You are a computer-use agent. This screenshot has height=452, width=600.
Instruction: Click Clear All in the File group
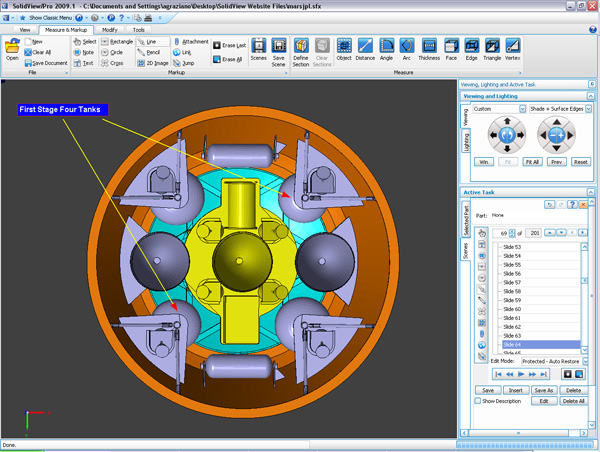tap(38, 52)
